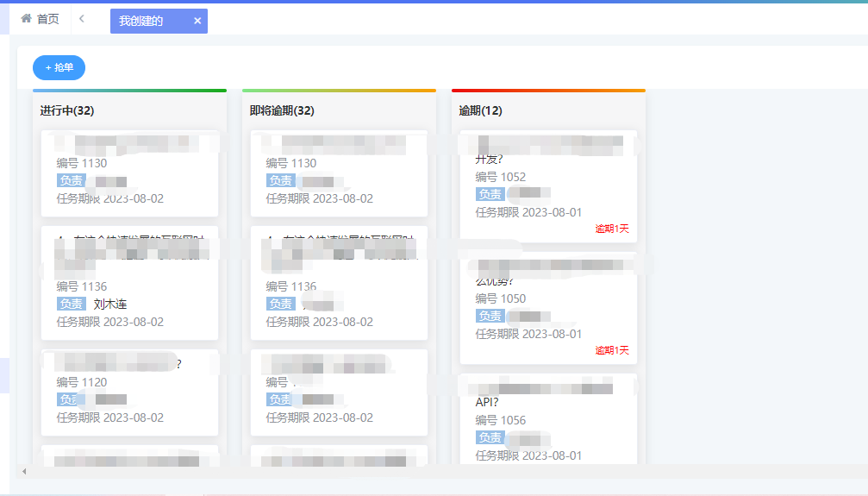Select the 即将逾期(32) column header
Viewport: 868px width, 496px height.
click(282, 110)
